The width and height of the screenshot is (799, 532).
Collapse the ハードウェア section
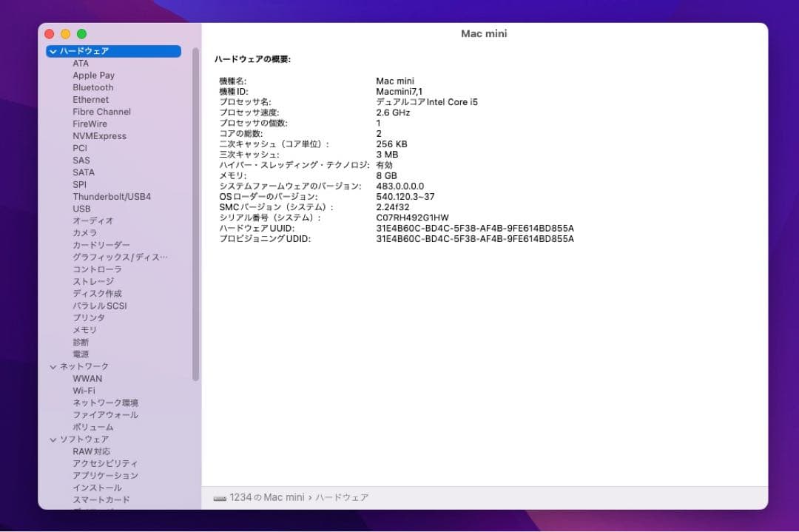coord(53,51)
